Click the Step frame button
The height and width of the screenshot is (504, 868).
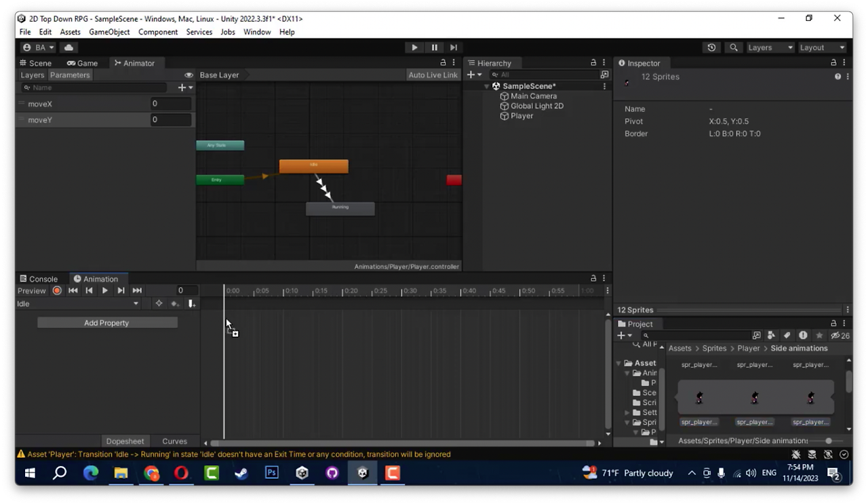coord(454,47)
